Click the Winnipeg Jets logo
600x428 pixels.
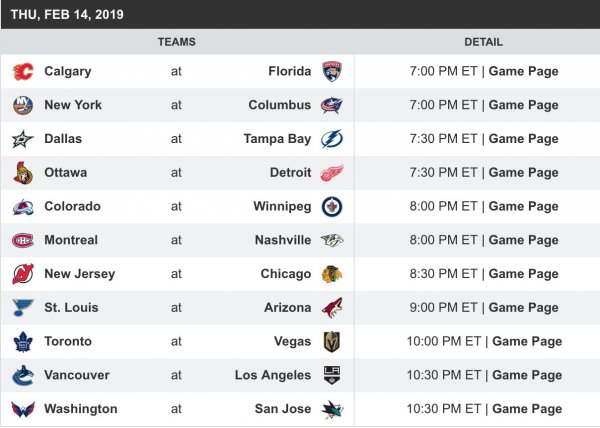pos(331,207)
